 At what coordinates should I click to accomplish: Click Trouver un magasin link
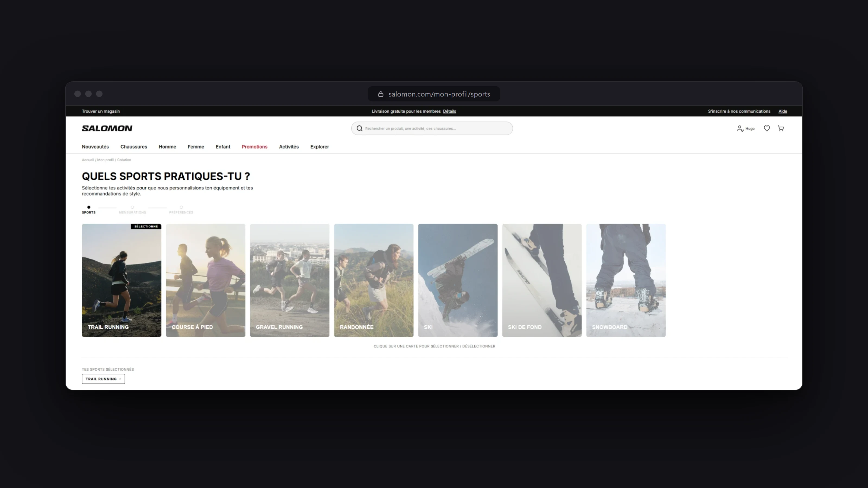101,111
